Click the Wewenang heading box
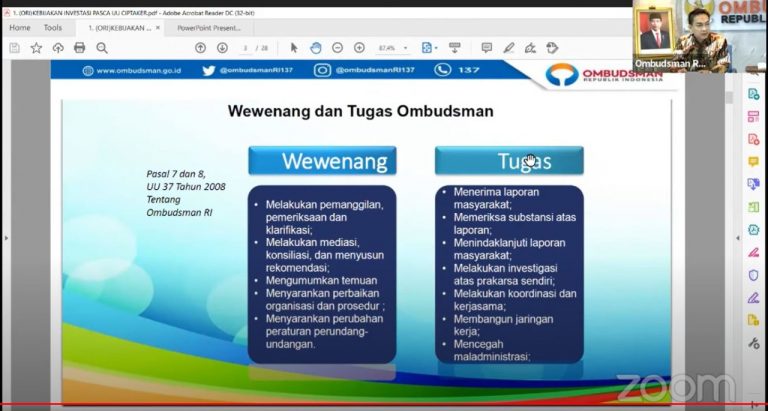Image resolution: width=768 pixels, height=411 pixels. point(322,160)
